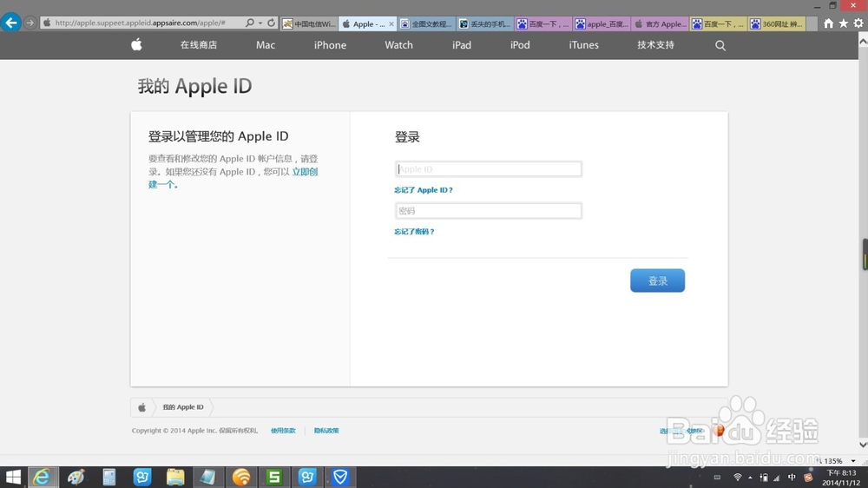Click the breadcrumb Apple logo icon

tap(141, 407)
